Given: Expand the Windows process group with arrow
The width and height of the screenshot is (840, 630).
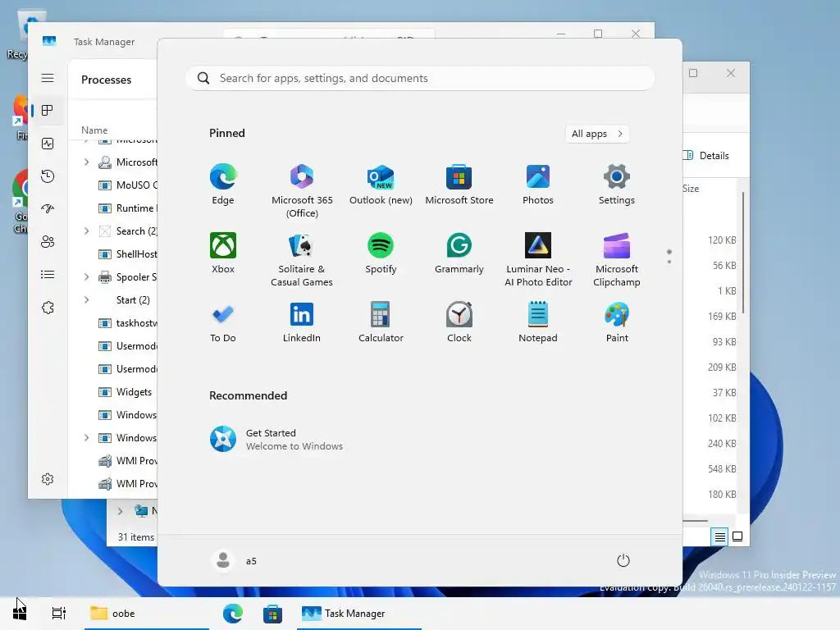Looking at the screenshot, I should pyautogui.click(x=86, y=438).
